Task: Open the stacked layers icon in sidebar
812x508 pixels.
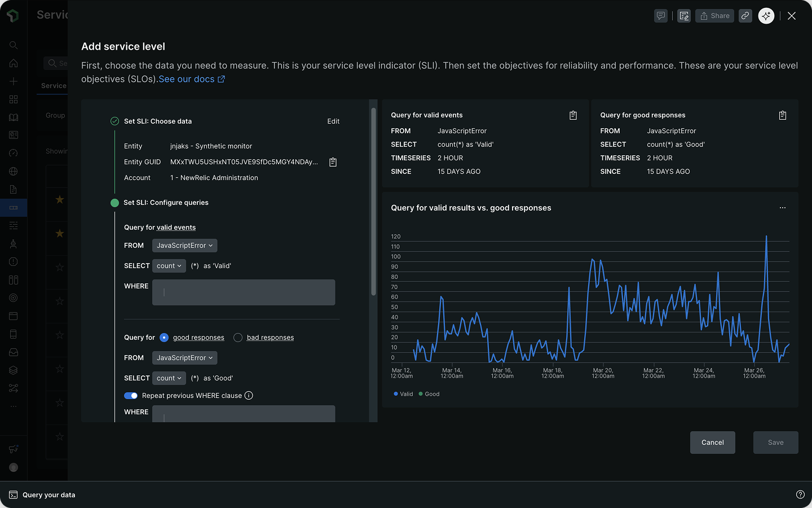Action: coord(14,370)
